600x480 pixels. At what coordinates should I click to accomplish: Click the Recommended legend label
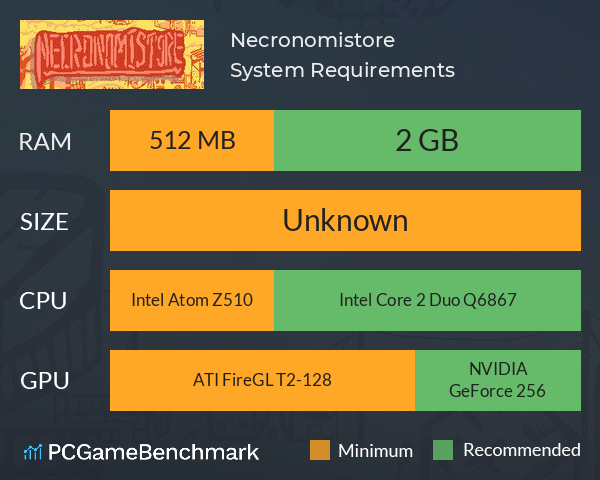522,450
